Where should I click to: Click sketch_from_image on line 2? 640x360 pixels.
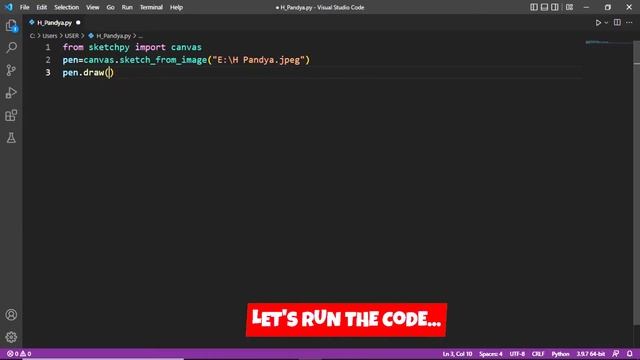163,60
